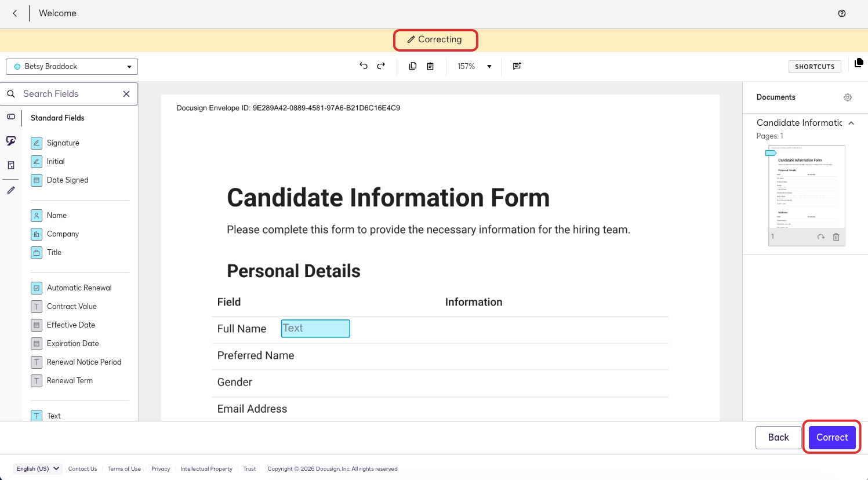This screenshot has height=480, width=868.
Task: Click the Shortcuts button
Action: pyautogui.click(x=815, y=67)
